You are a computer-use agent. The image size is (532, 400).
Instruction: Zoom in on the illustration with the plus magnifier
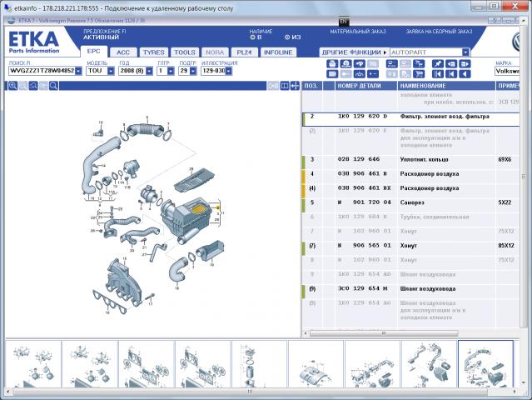(12, 86)
